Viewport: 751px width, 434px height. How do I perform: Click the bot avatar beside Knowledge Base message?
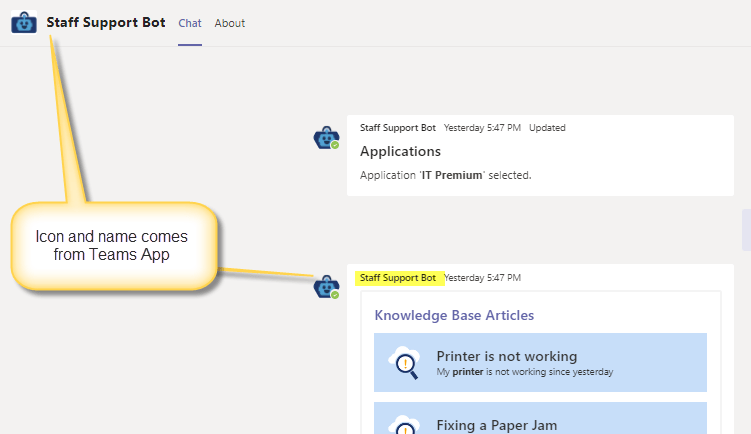click(x=326, y=287)
